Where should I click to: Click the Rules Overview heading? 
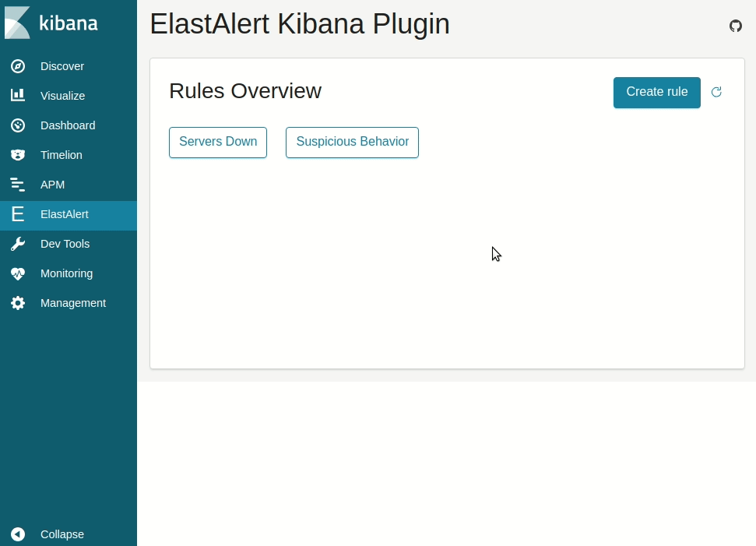click(245, 91)
